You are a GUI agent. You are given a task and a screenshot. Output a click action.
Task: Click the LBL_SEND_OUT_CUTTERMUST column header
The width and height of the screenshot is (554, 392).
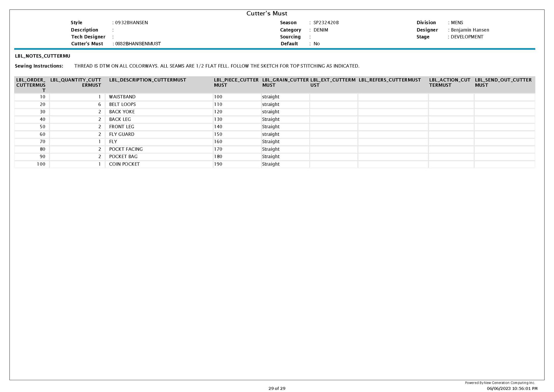(503, 82)
